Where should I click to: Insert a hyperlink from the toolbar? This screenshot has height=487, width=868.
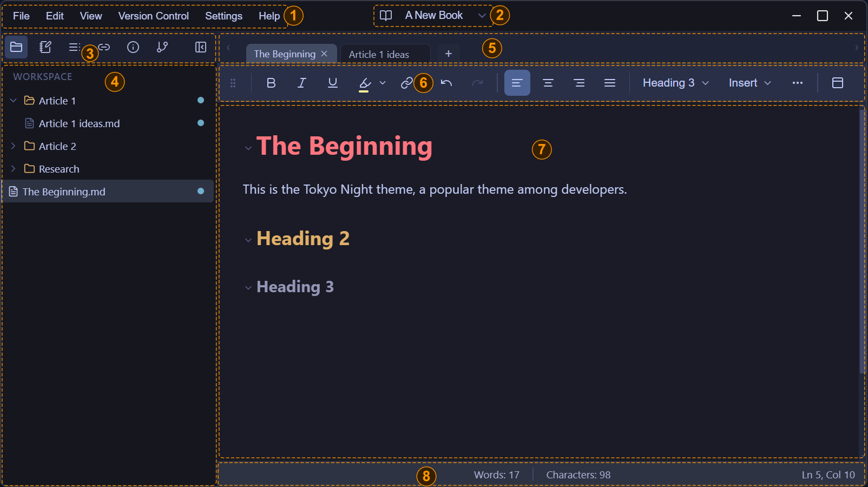coord(407,83)
